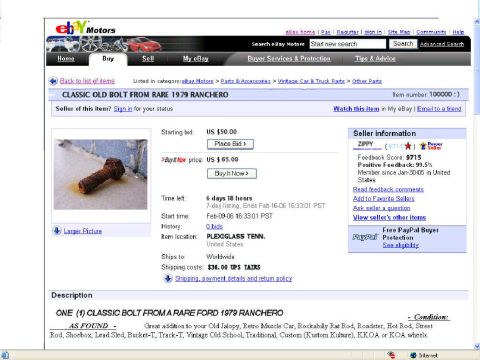Open Parts & Accessories breadcrumb
Screen dimensions: 480x360
pos(245,81)
